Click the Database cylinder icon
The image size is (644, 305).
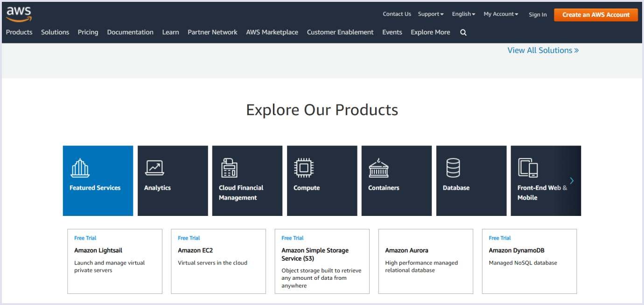453,168
